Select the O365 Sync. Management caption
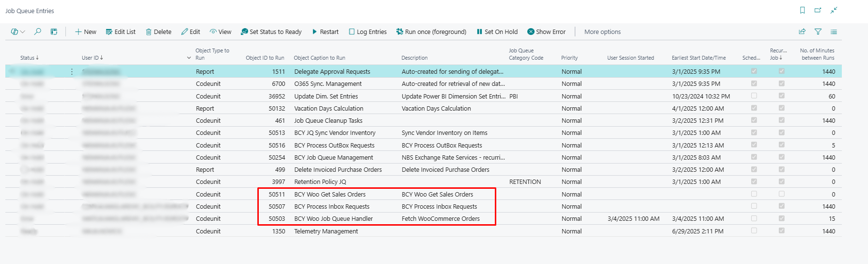The image size is (868, 264). coord(328,84)
